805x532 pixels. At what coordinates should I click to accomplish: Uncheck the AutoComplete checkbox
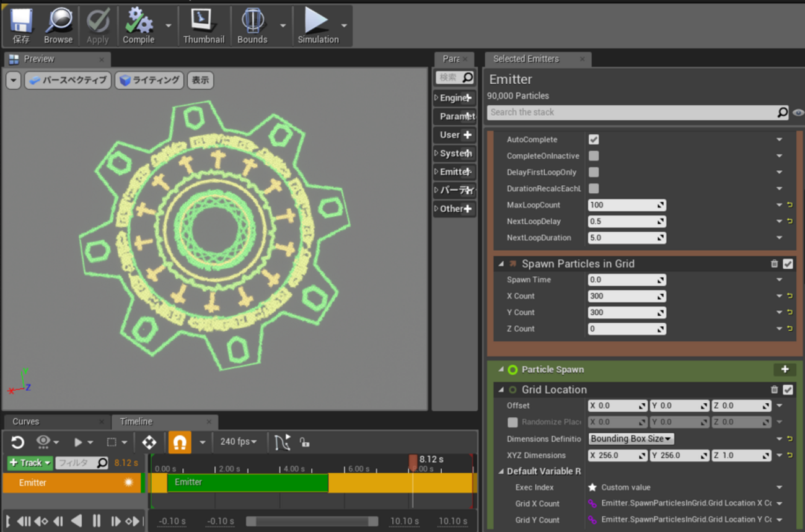coord(594,140)
